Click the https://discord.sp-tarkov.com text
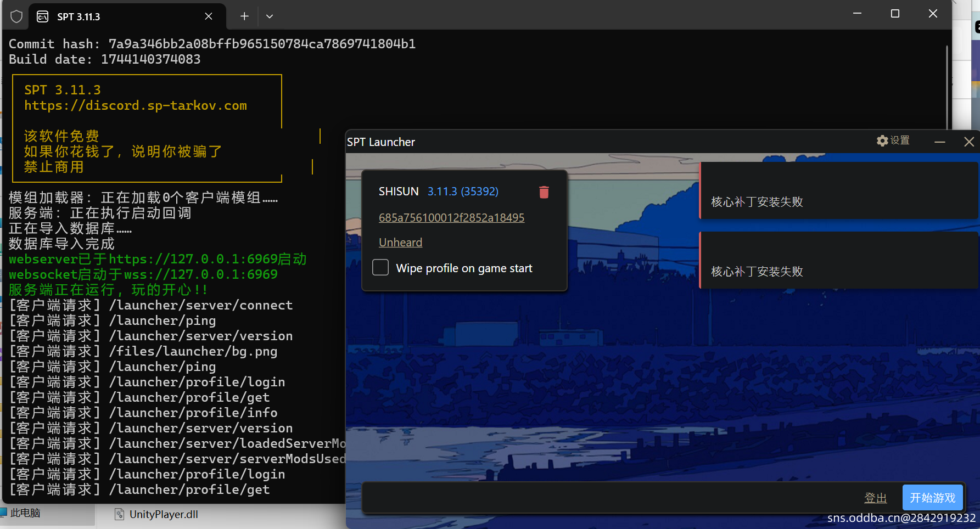980x529 pixels. click(136, 105)
